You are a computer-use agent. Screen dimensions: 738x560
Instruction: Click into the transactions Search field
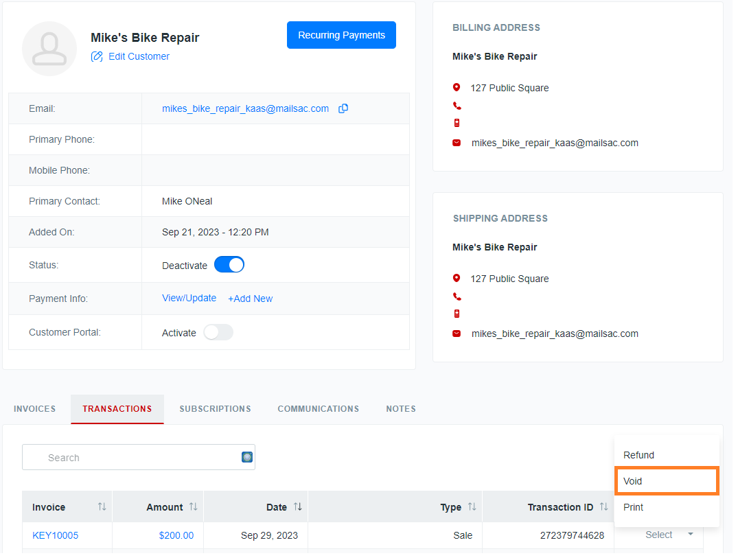139,458
